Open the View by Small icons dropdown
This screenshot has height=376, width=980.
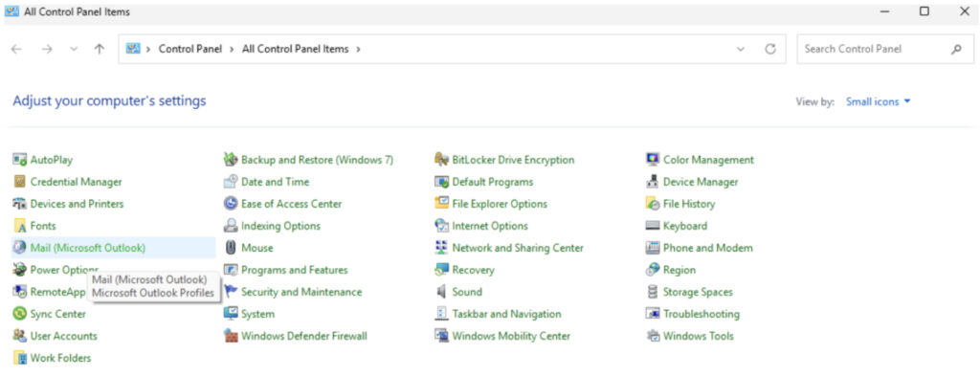pos(879,101)
